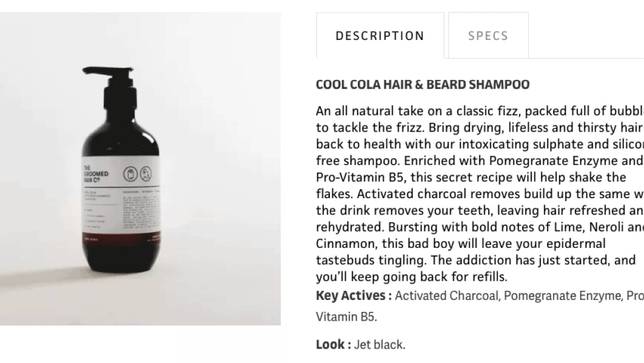Click the Vitamin B5 text line
This screenshot has width=644, height=363.
[x=346, y=316]
